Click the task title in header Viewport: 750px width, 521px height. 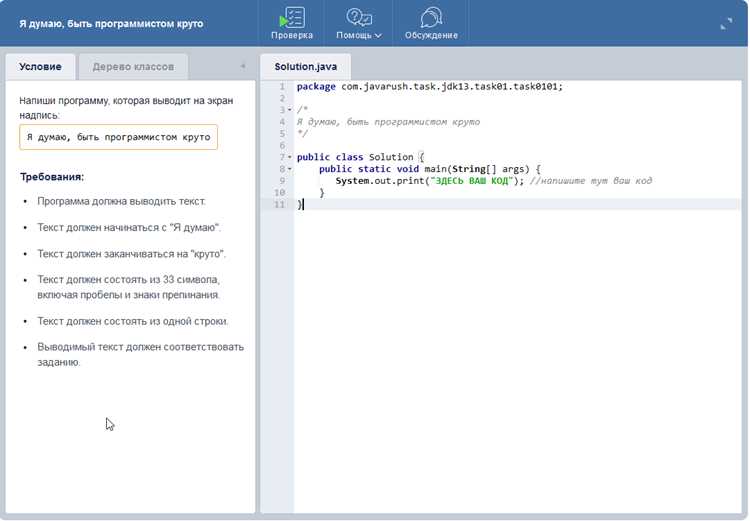pyautogui.click(x=111, y=23)
